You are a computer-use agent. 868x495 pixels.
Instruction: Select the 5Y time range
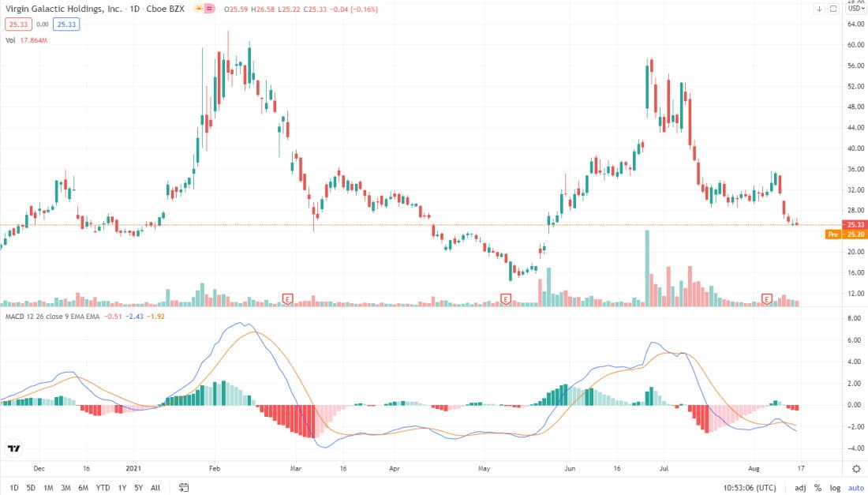138,488
